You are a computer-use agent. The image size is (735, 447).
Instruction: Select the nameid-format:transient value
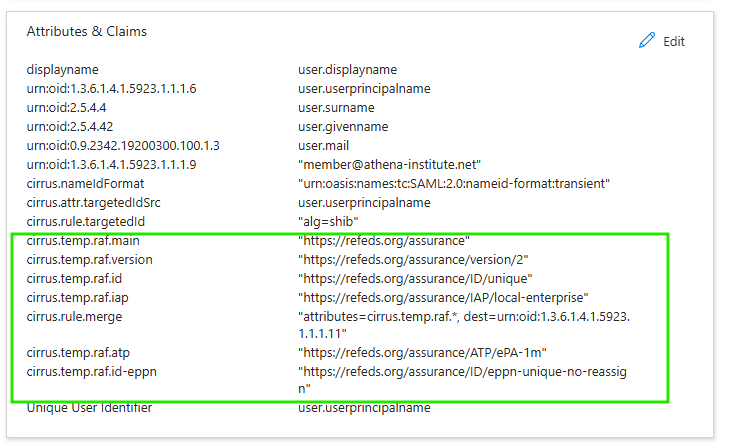tap(454, 184)
